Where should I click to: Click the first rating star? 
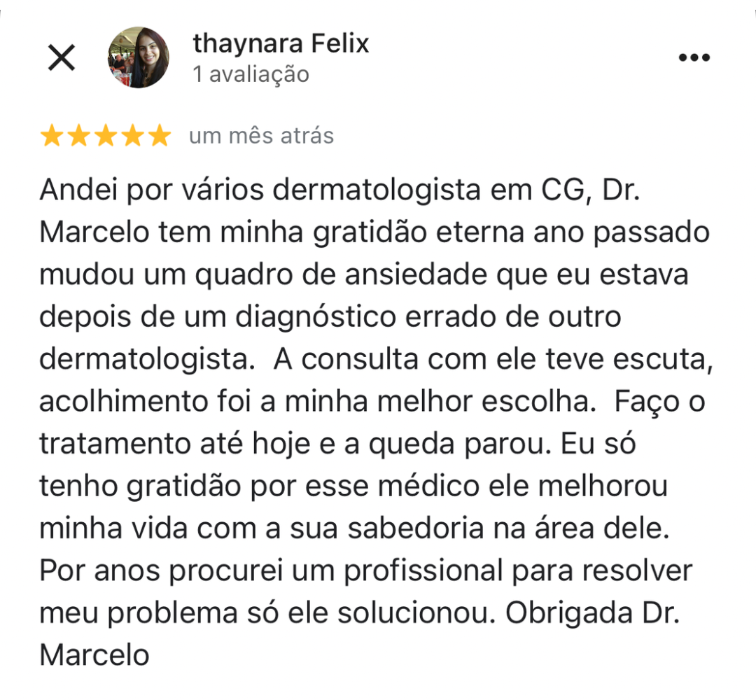tap(52, 136)
